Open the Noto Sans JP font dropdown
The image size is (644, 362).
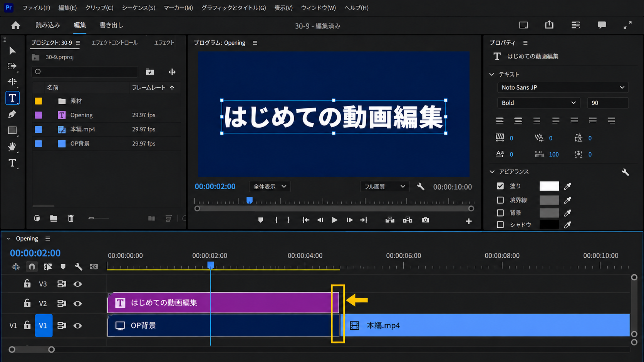pyautogui.click(x=563, y=87)
